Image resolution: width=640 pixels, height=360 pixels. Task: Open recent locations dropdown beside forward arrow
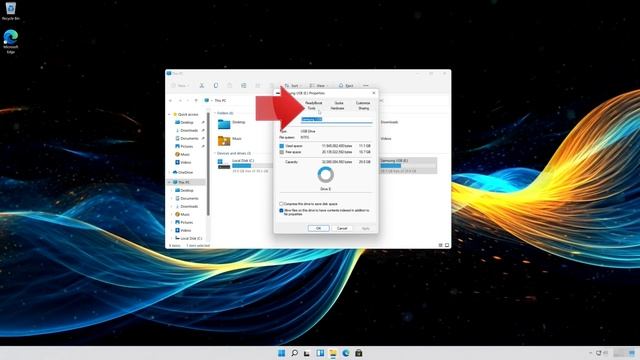(188, 100)
